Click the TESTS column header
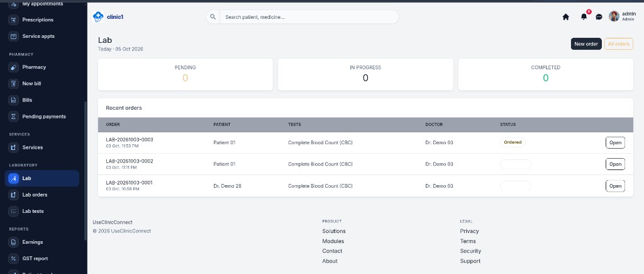 point(294,125)
